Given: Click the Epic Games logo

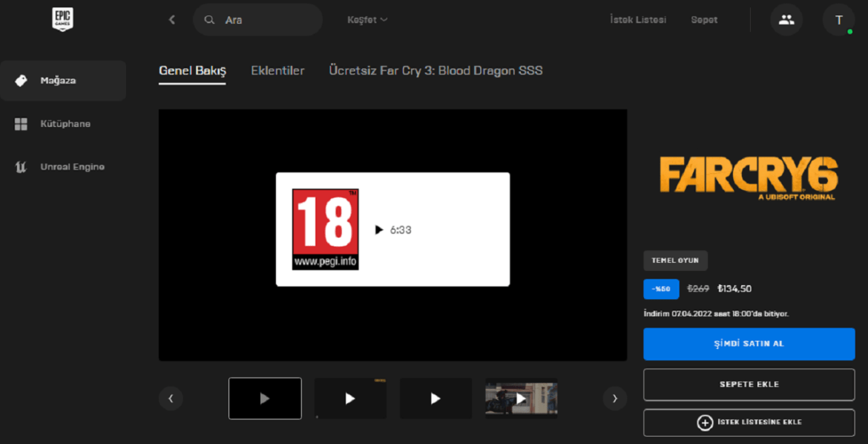Looking at the screenshot, I should point(63,20).
